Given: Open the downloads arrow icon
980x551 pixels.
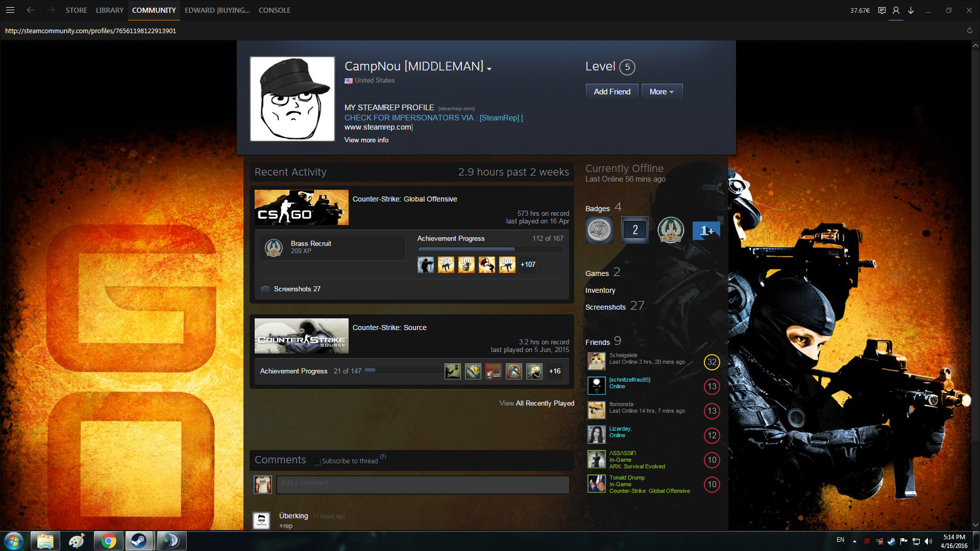Looking at the screenshot, I should (x=911, y=10).
